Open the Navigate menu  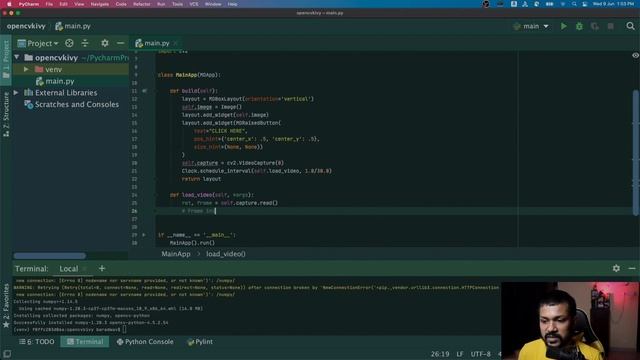(100, 4)
